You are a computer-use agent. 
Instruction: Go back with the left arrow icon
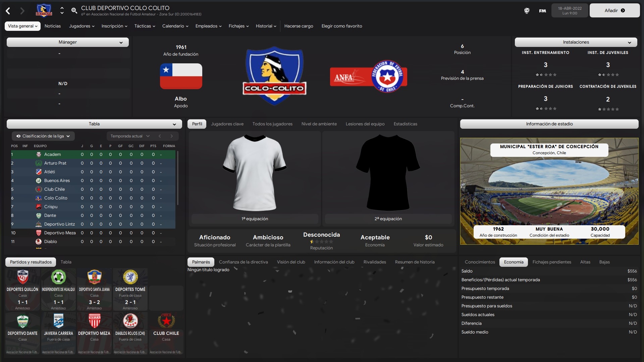click(8, 11)
